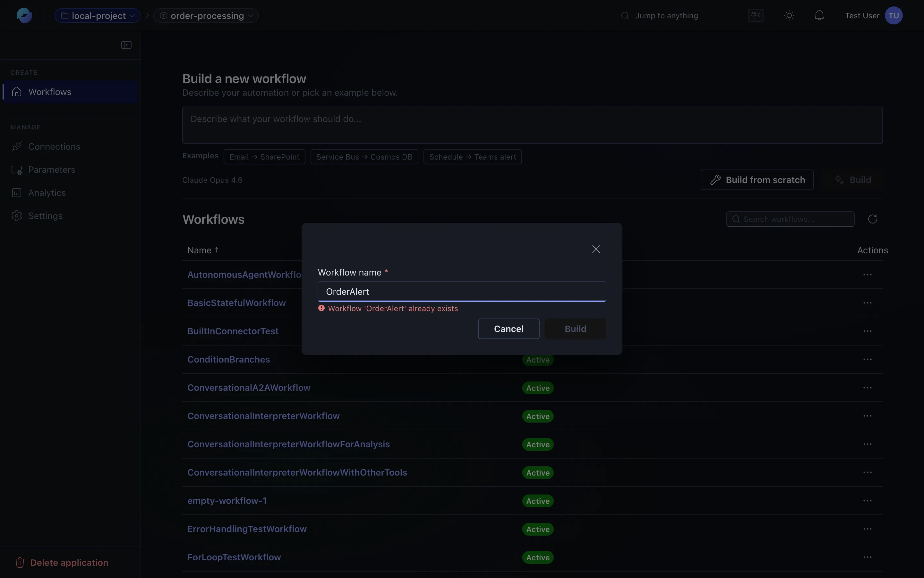
Task: Open the TU user avatar menu
Action: point(894,16)
